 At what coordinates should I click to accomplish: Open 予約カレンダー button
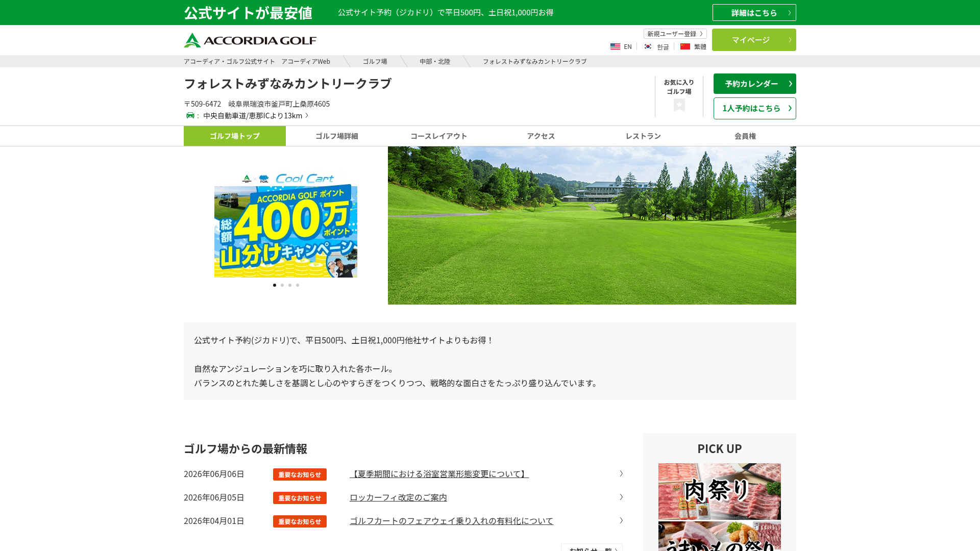pos(754,84)
